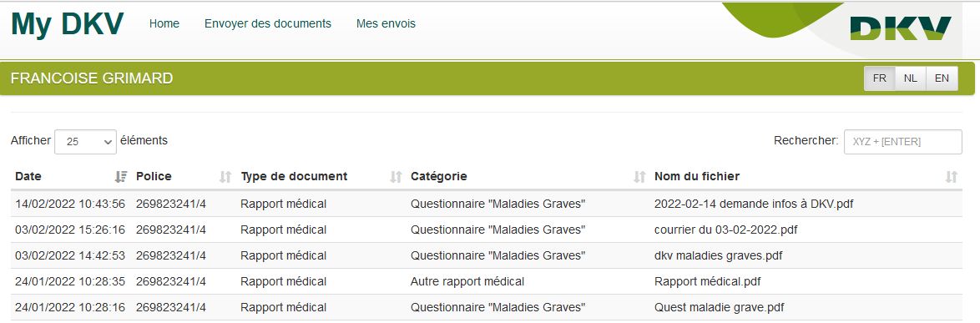Switch language to EN
Image resolution: width=980 pixels, height=323 pixels.
[942, 78]
